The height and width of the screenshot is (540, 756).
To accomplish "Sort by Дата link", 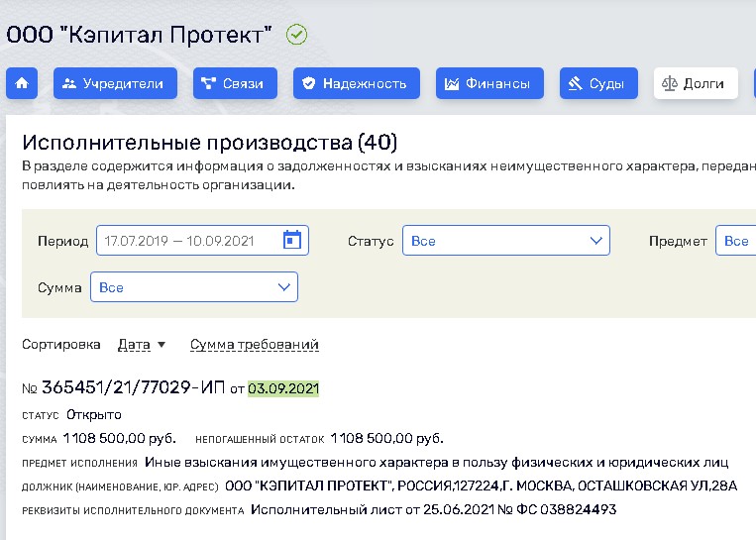I will tap(134, 345).
